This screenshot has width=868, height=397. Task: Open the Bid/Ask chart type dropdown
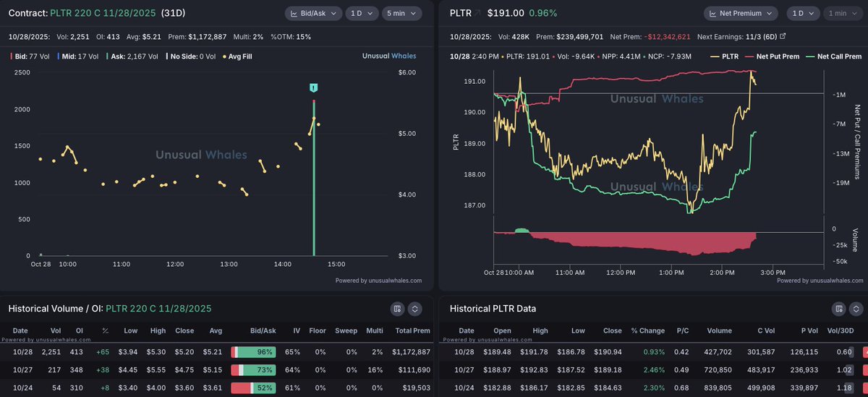[312, 13]
